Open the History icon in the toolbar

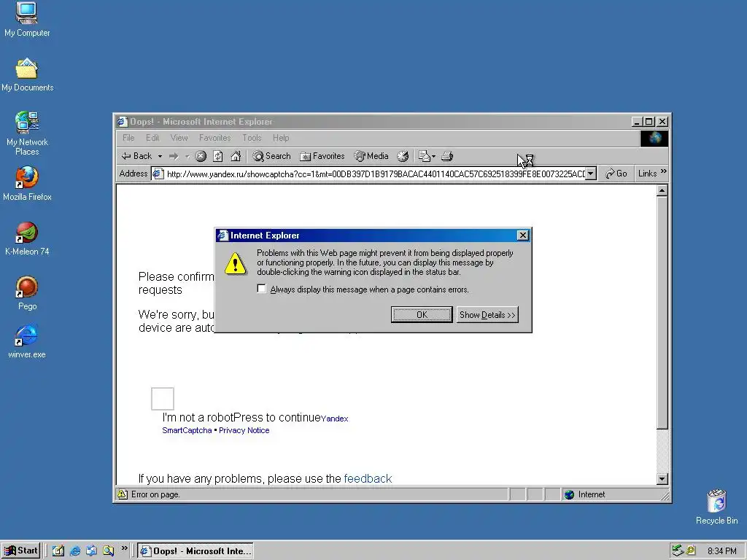(x=403, y=156)
